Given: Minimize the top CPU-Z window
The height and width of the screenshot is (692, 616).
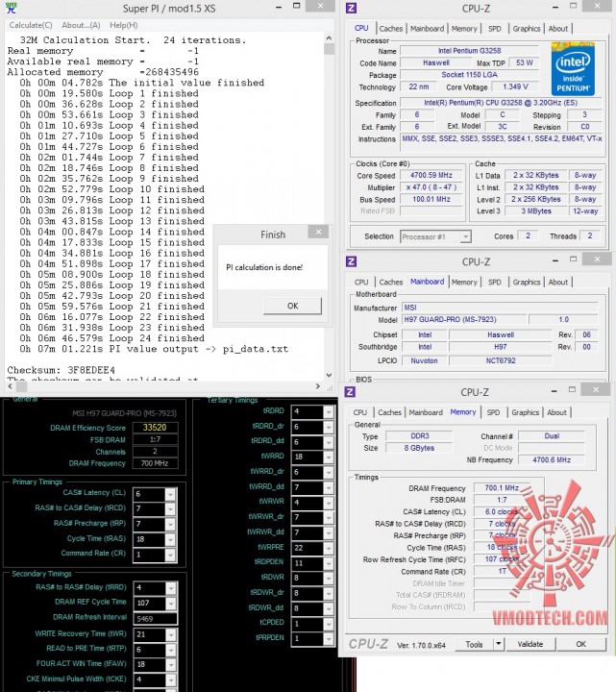Looking at the screenshot, I should (555, 7).
